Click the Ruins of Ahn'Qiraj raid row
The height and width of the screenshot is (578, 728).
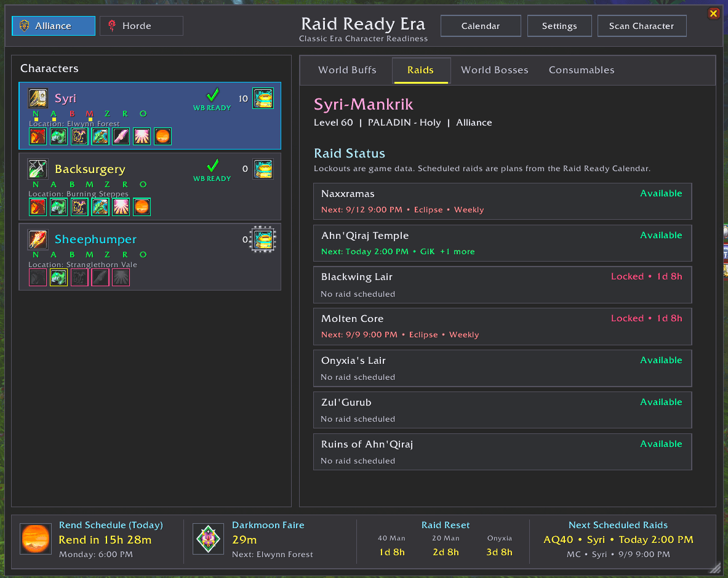502,452
